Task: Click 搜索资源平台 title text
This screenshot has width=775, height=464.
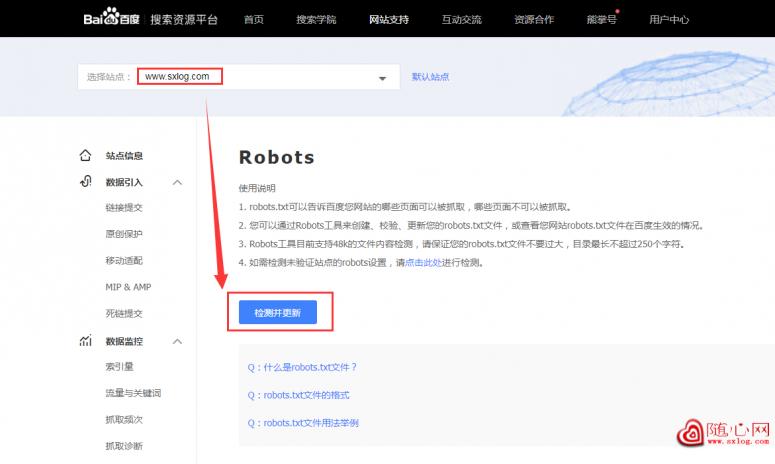Action: coord(184,19)
